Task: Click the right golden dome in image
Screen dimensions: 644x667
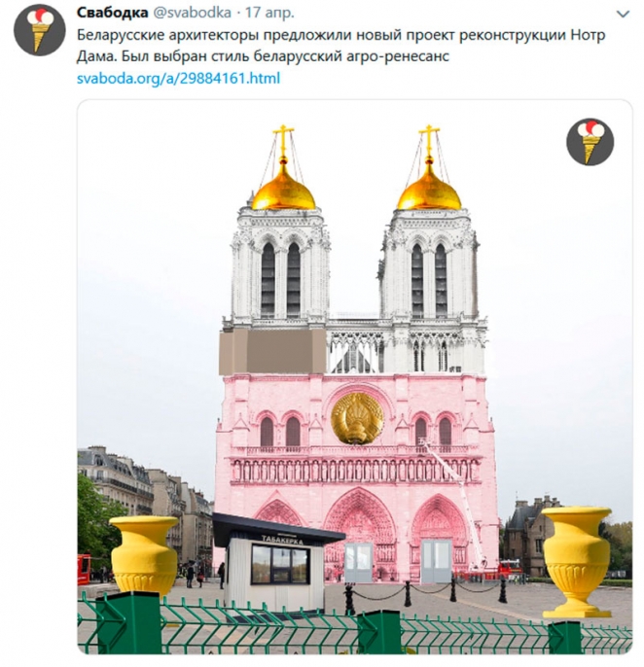Action: [429, 189]
